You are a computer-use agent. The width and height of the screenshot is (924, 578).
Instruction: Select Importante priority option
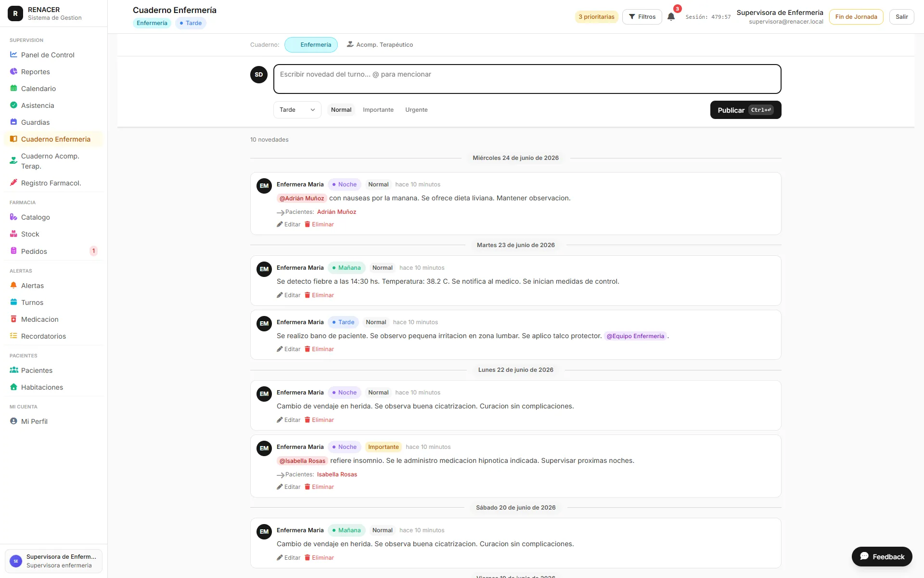[x=378, y=110]
